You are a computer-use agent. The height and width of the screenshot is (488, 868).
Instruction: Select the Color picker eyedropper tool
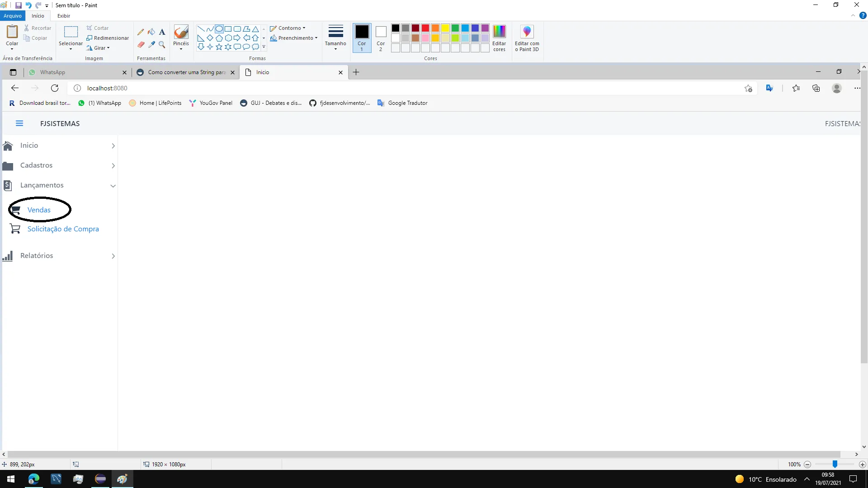click(151, 45)
